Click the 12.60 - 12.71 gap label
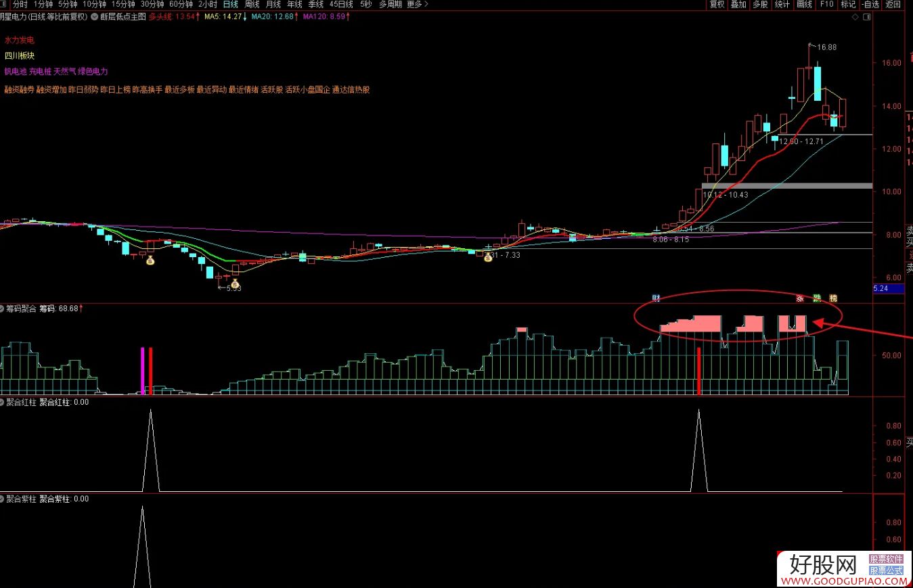Screen dimensions: 913x588 (801, 141)
